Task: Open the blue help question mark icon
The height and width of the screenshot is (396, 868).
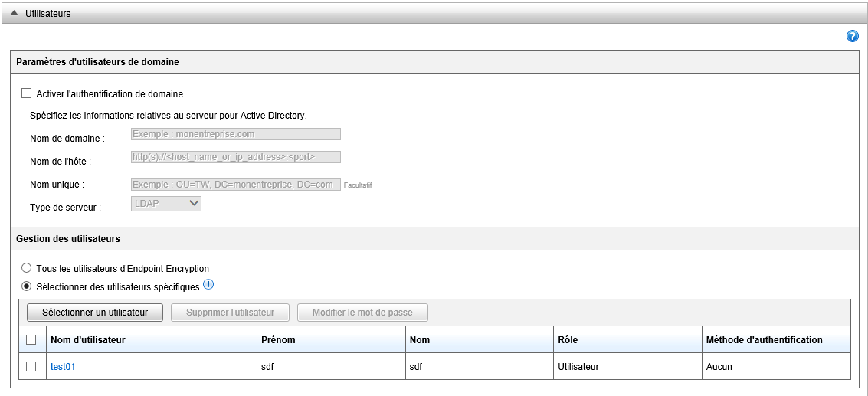Action: [x=852, y=37]
